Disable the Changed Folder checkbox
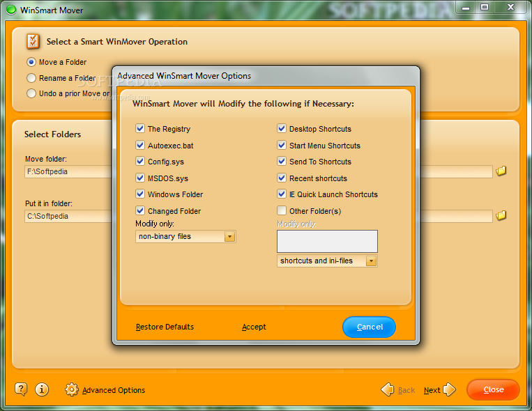 [139, 210]
